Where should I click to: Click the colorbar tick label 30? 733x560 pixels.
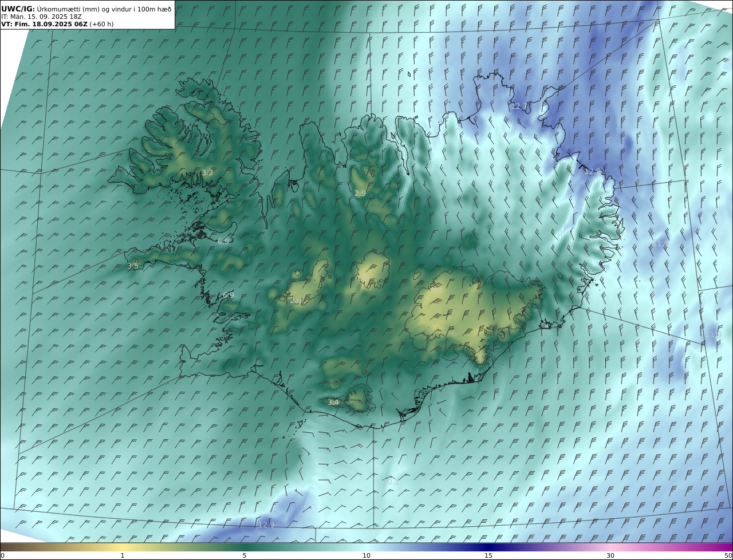click(x=610, y=555)
